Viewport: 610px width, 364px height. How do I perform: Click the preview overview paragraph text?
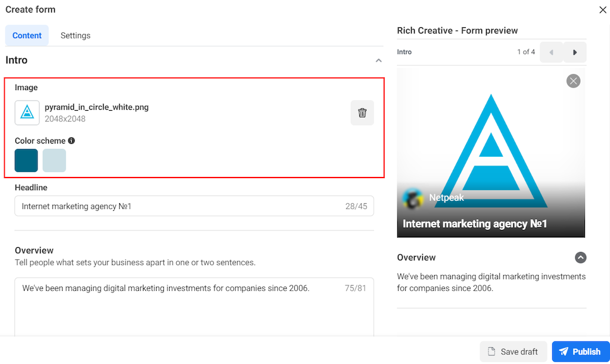tap(491, 282)
